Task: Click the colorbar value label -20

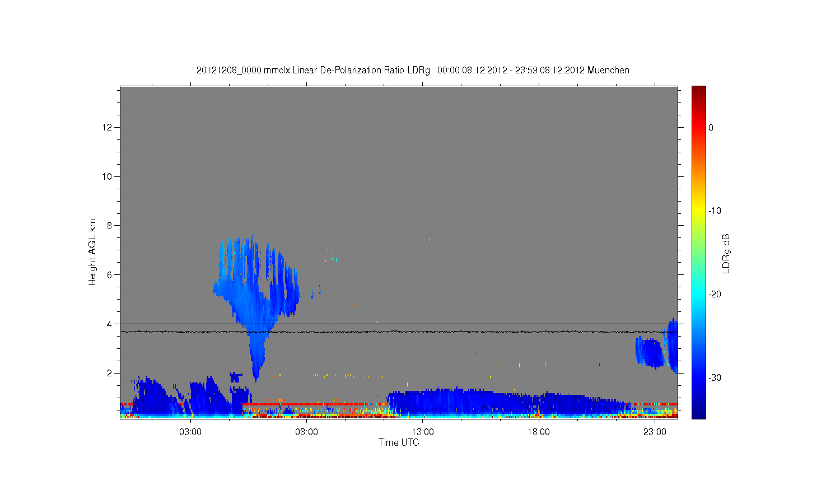Action: pos(715,295)
